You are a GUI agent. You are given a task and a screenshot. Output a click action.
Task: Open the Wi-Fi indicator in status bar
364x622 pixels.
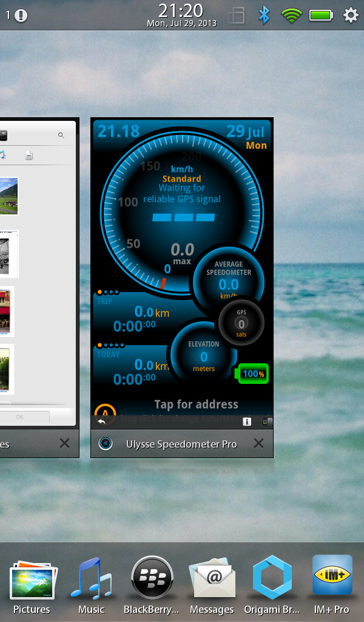point(292,15)
